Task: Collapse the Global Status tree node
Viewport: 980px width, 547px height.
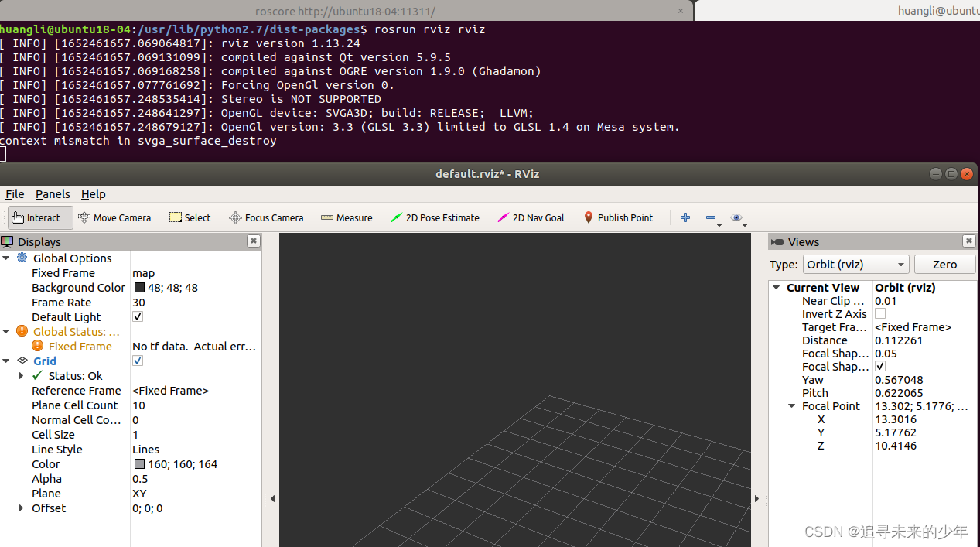Action: [6, 331]
